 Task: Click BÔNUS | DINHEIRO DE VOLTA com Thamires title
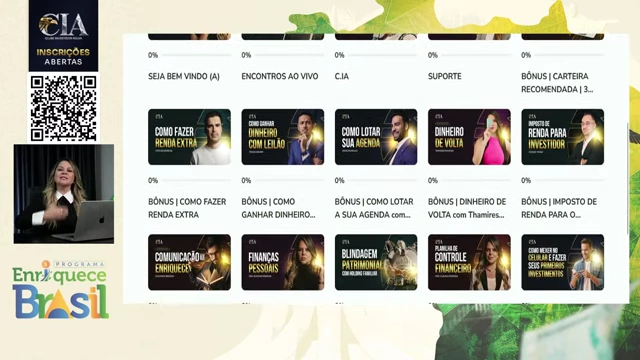(467, 208)
